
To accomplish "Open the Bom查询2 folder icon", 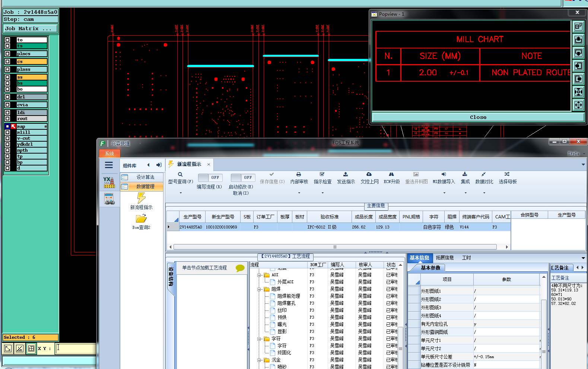I will pyautogui.click(x=141, y=219).
